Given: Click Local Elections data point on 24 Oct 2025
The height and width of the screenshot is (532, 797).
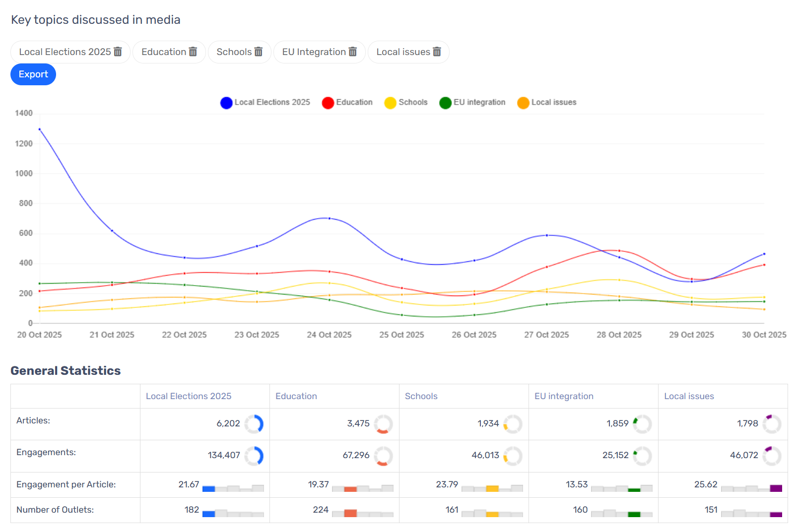Looking at the screenshot, I should pos(330,218).
